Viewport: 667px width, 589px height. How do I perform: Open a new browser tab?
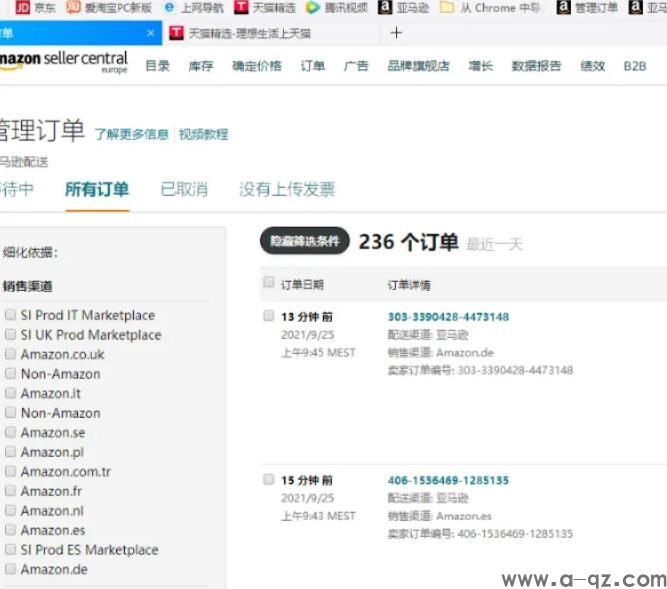[396, 33]
